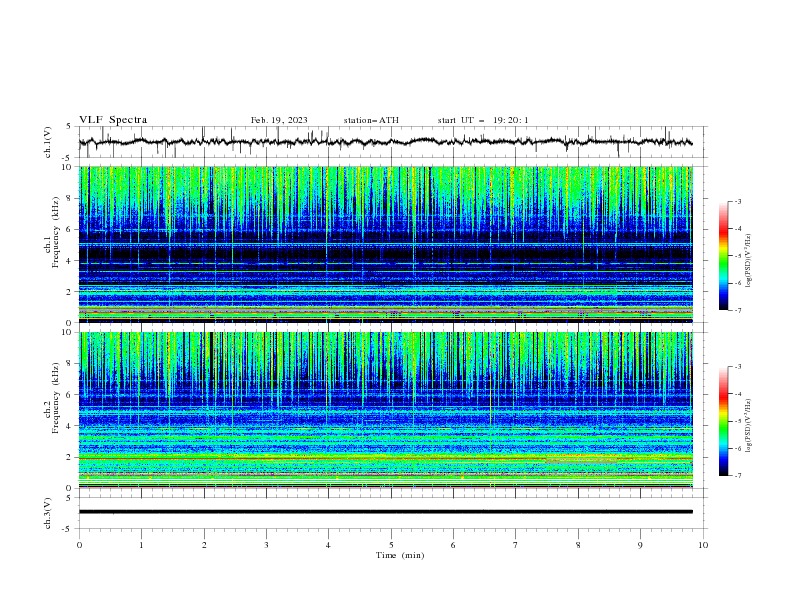Click the date 'Feb. 19, 2023'
The width and height of the screenshot is (792, 612).
(x=279, y=120)
